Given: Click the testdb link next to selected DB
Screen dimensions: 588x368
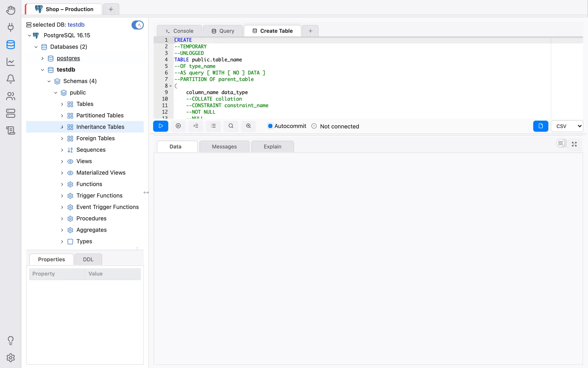Looking at the screenshot, I should 76,25.
